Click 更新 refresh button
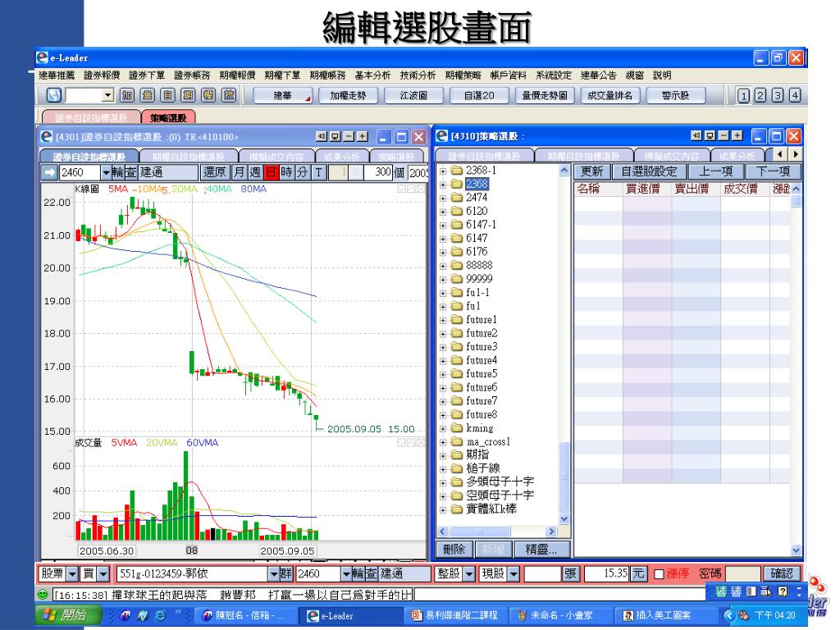 (592, 171)
